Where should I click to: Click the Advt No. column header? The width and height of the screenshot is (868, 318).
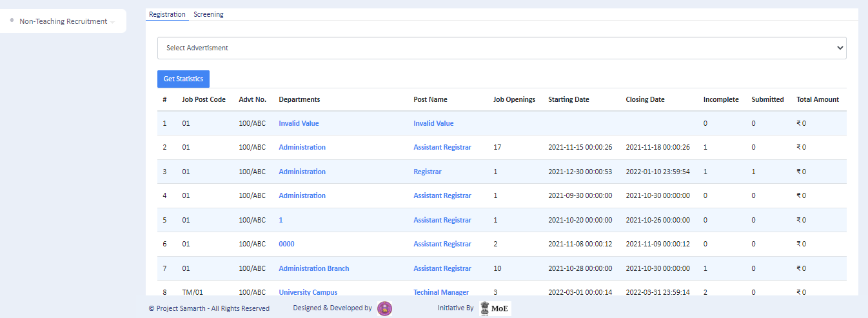(252, 99)
